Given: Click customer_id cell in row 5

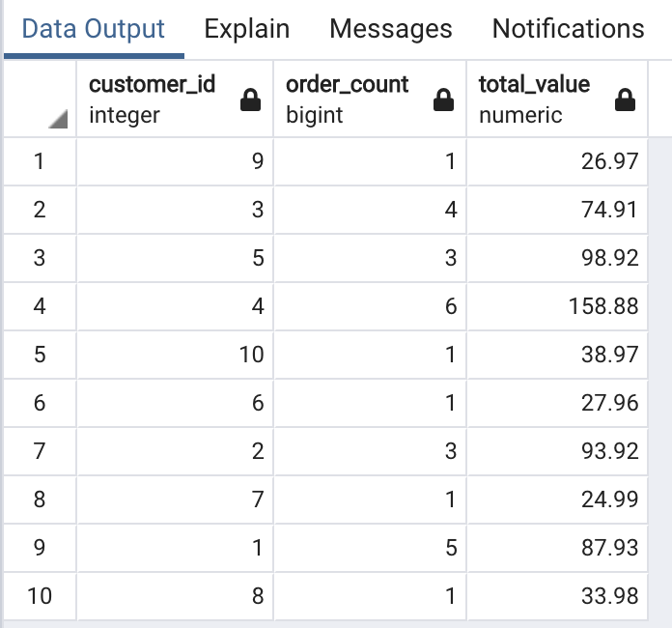Looking at the screenshot, I should point(175,355).
